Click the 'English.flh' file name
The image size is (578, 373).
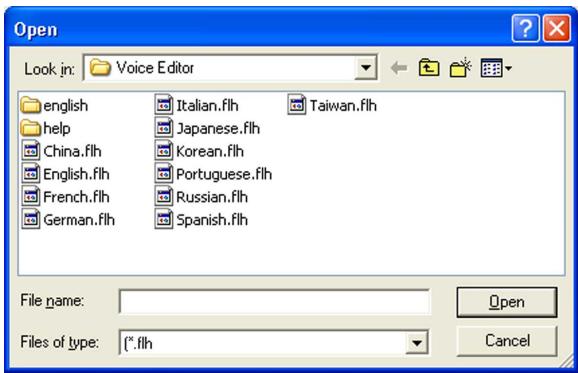click(x=76, y=175)
